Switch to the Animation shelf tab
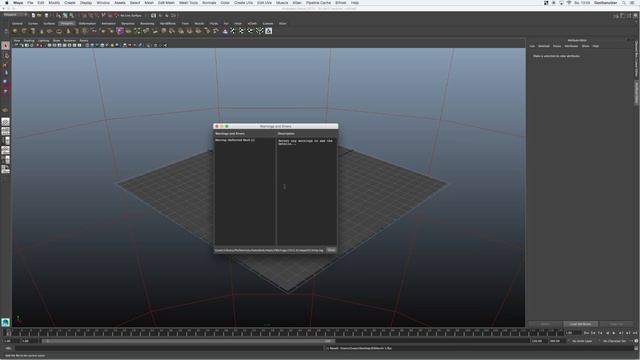Viewport: 640px width, 360px height. (108, 24)
